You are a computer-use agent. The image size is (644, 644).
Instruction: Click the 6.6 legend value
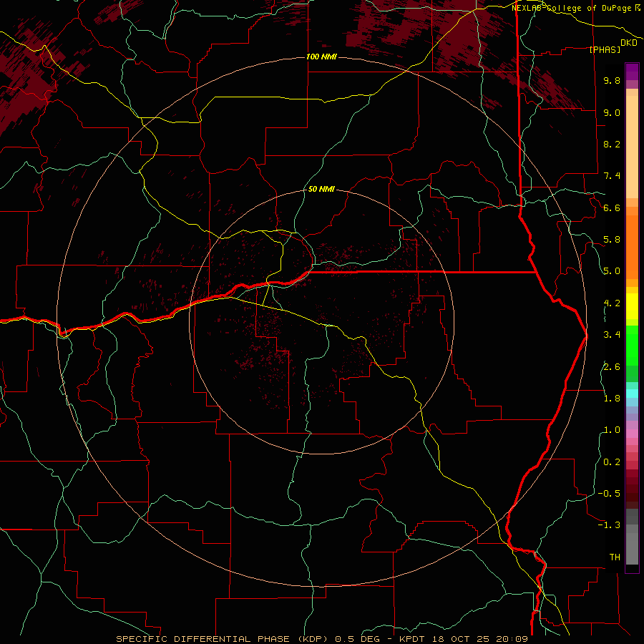(612, 208)
